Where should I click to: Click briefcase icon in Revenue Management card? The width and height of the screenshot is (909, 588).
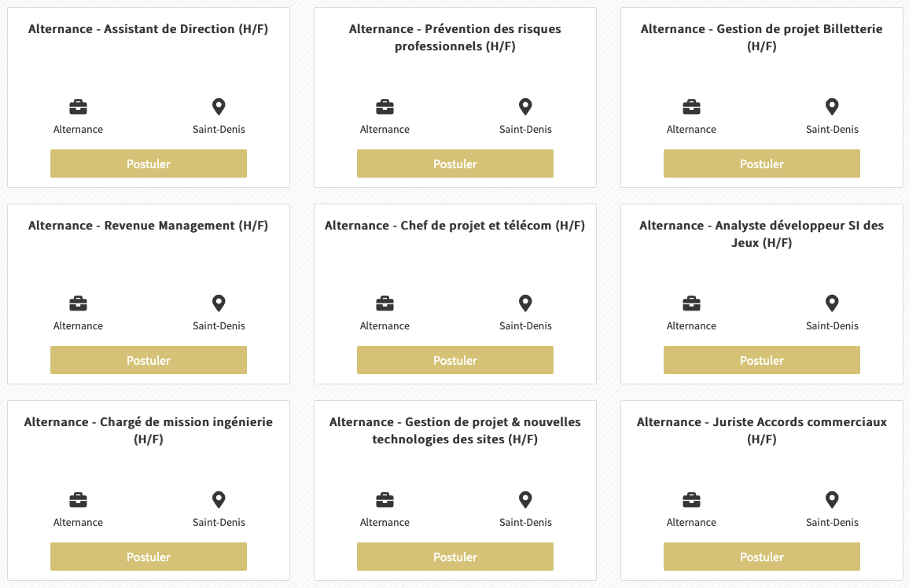[79, 303]
